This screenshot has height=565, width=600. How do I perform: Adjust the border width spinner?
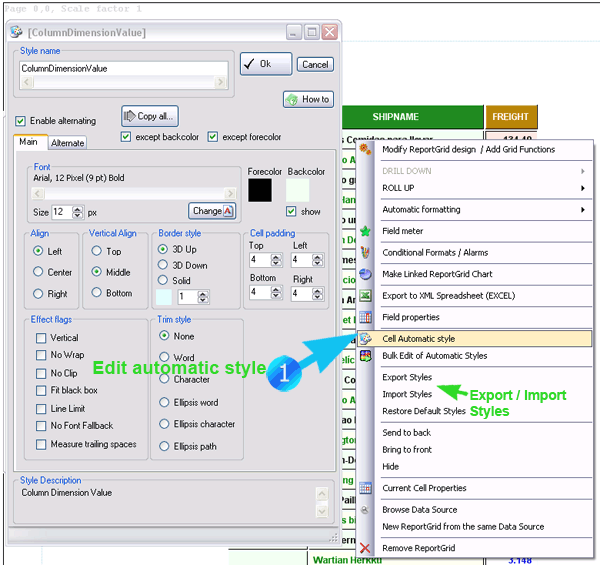coord(203,297)
